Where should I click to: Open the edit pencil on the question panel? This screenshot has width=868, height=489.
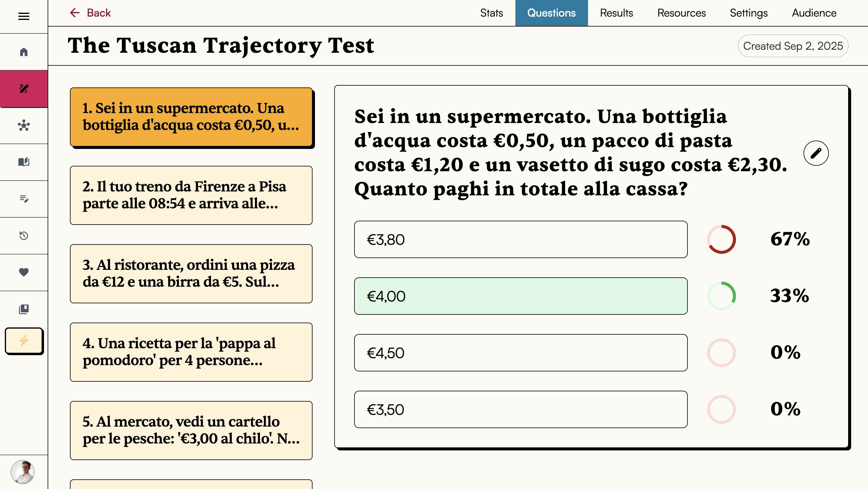click(x=816, y=153)
